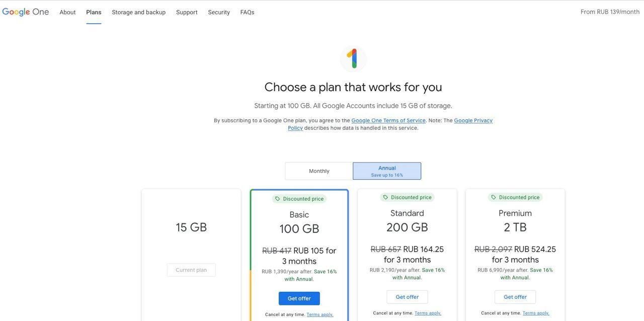This screenshot has width=644, height=321.
Task: Get offer for Basic 100 GB plan
Action: [299, 298]
